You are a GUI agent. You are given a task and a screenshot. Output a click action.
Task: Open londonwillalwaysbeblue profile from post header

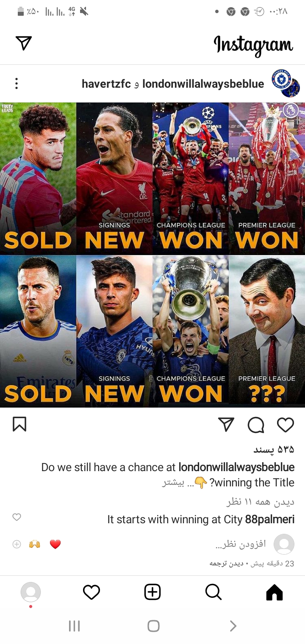[203, 84]
